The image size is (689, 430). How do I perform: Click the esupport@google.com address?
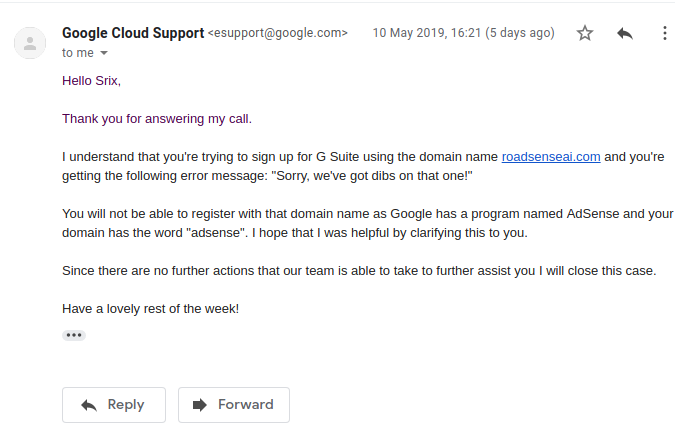[x=278, y=33]
